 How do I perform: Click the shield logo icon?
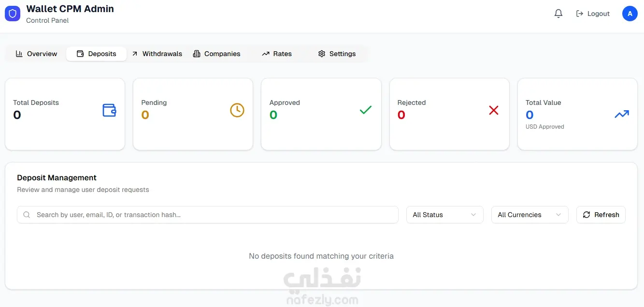click(13, 14)
